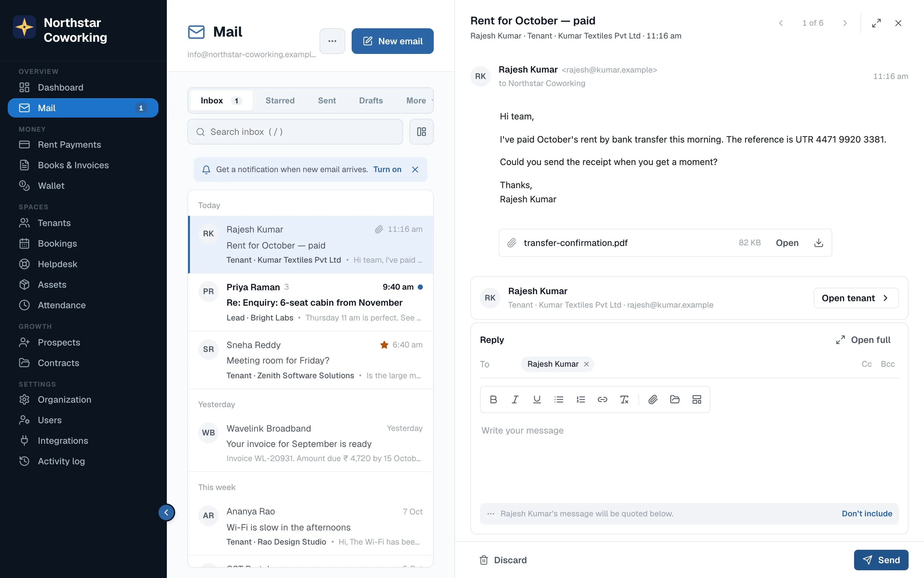Switch to the Starred tab
924x578 pixels.
[280, 101]
